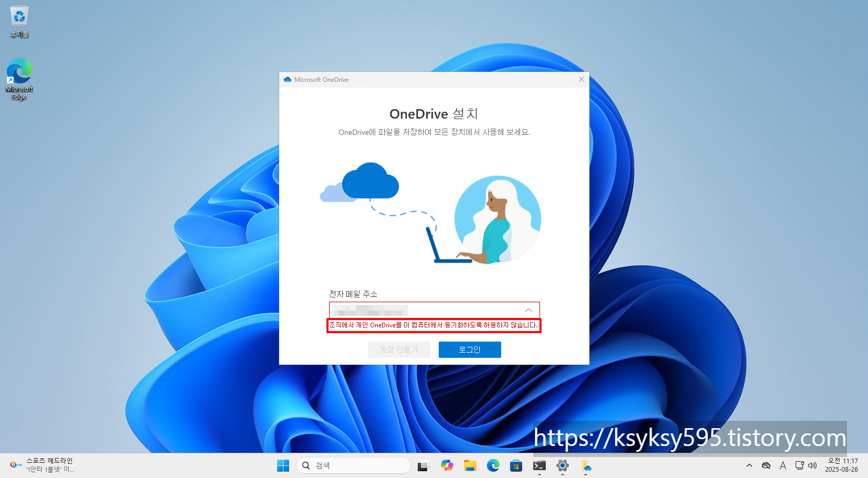Click the OneDrive tray icon with slash
This screenshot has width=868, height=478.
point(766,465)
